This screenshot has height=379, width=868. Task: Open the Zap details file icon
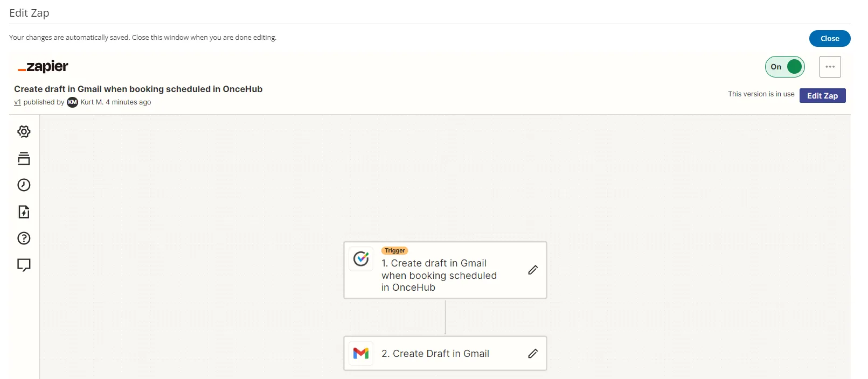[24, 212]
